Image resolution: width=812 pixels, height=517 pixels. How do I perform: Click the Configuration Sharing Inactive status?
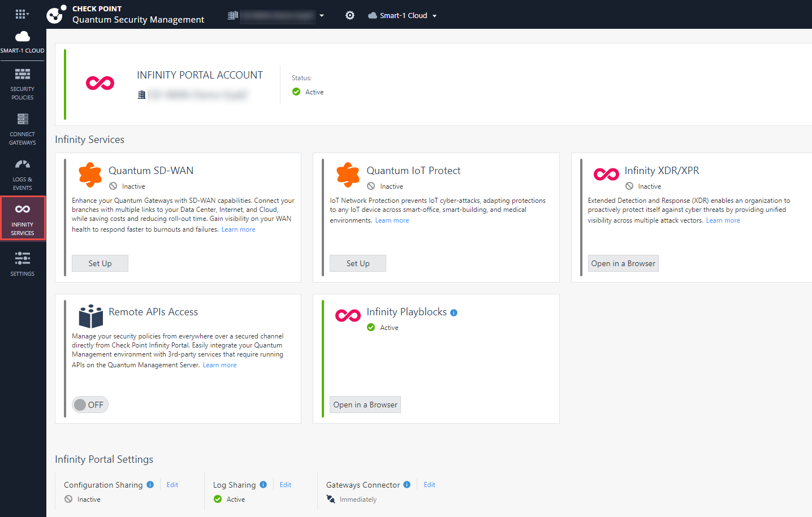(x=89, y=499)
